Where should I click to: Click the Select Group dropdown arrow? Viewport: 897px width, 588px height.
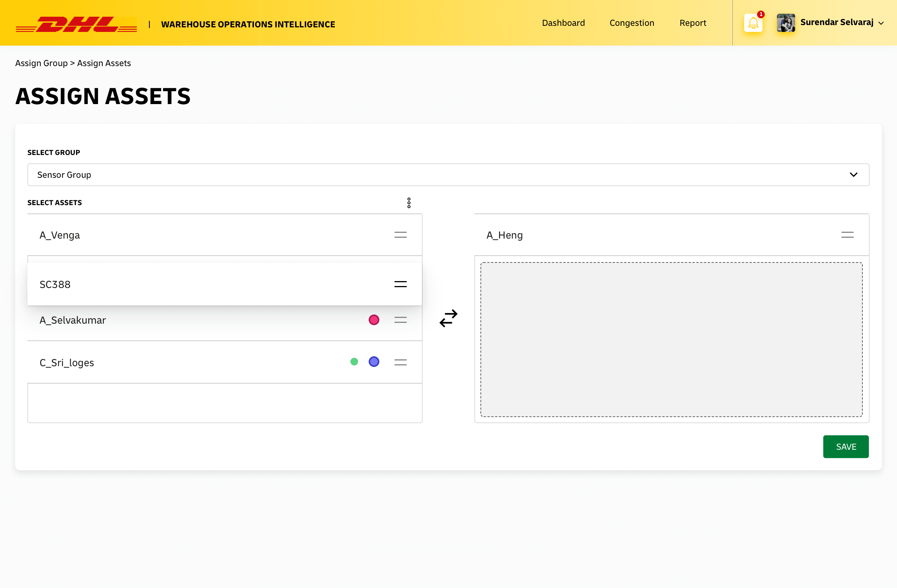point(854,175)
